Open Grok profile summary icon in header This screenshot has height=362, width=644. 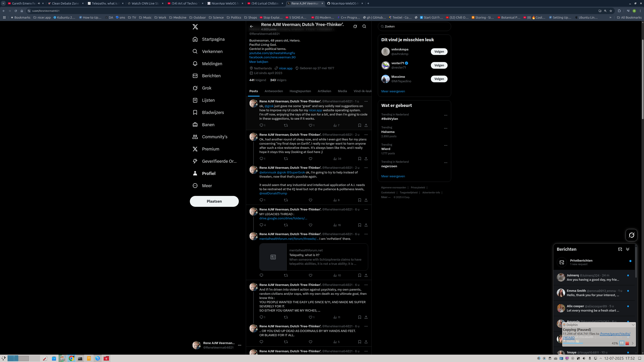coord(355,26)
